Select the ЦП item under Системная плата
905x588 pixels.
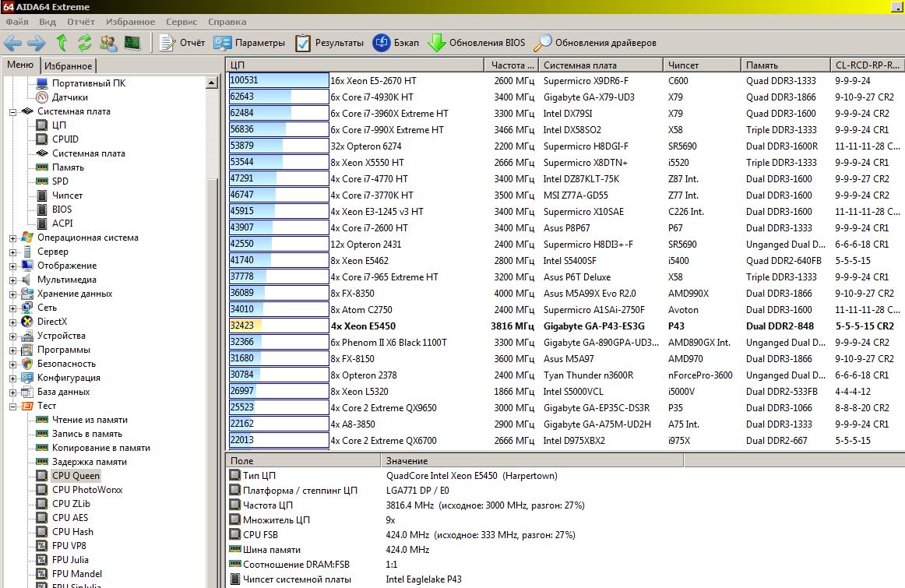[51, 125]
